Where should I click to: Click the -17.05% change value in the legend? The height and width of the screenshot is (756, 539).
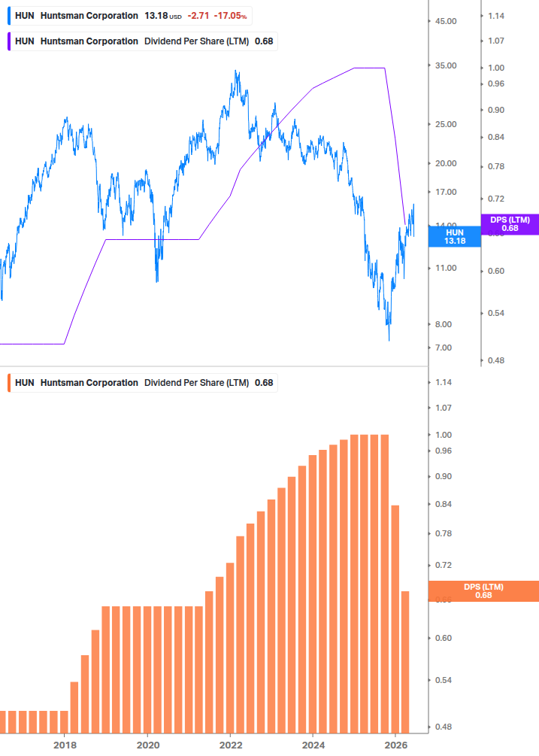230,16
